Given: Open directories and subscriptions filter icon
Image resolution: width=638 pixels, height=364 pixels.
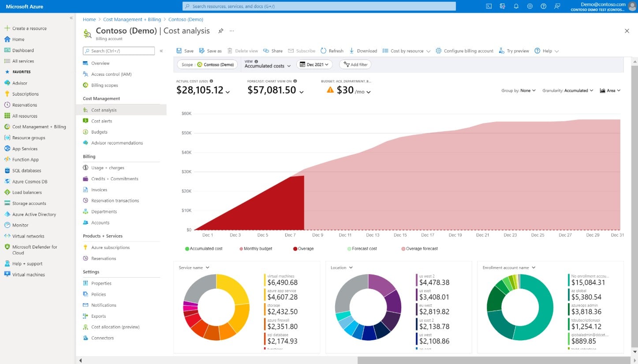Looking at the screenshot, I should click(x=502, y=6).
